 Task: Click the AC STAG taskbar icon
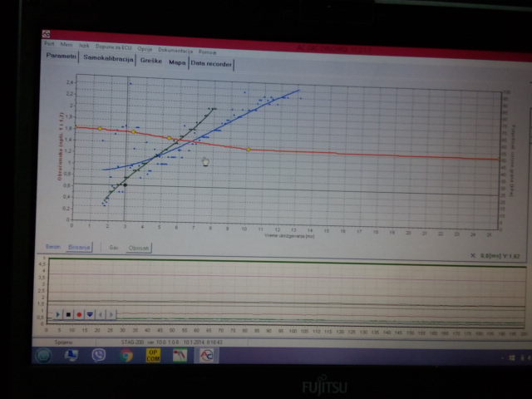[206, 356]
